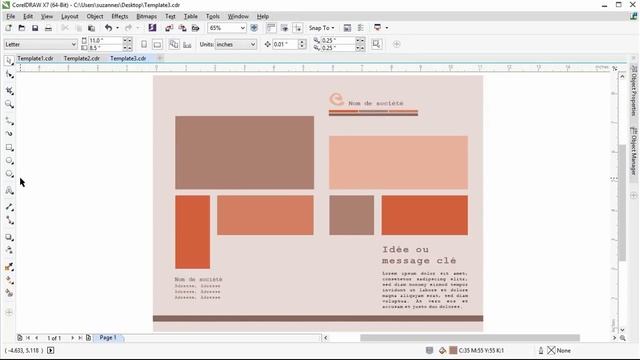Screen dimensions: 640x360
Task: Open the Undo history dropdown arrow
Action: click(117, 28)
